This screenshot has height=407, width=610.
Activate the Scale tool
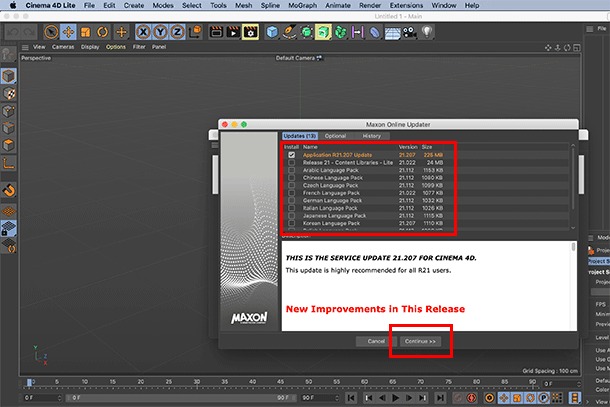[x=85, y=32]
